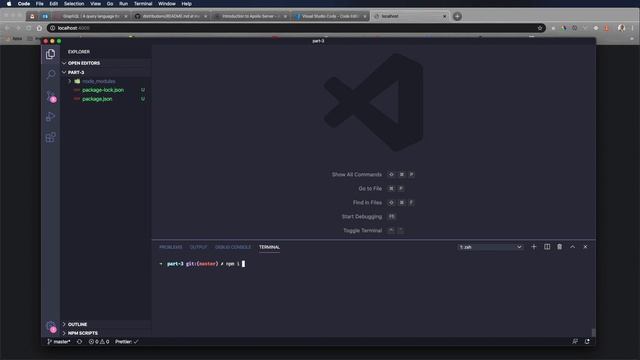Maximize the panel with the chevron-up icon

tap(572, 247)
